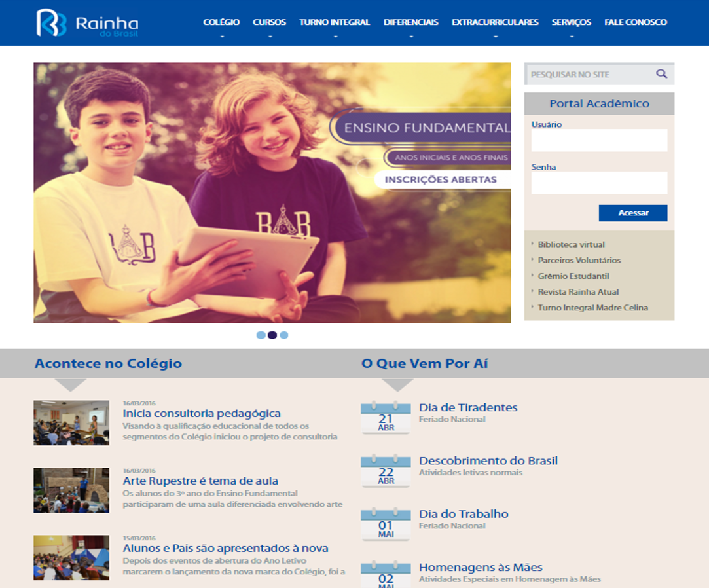
Task: Open the Biblioteca virtual link
Action: click(571, 244)
